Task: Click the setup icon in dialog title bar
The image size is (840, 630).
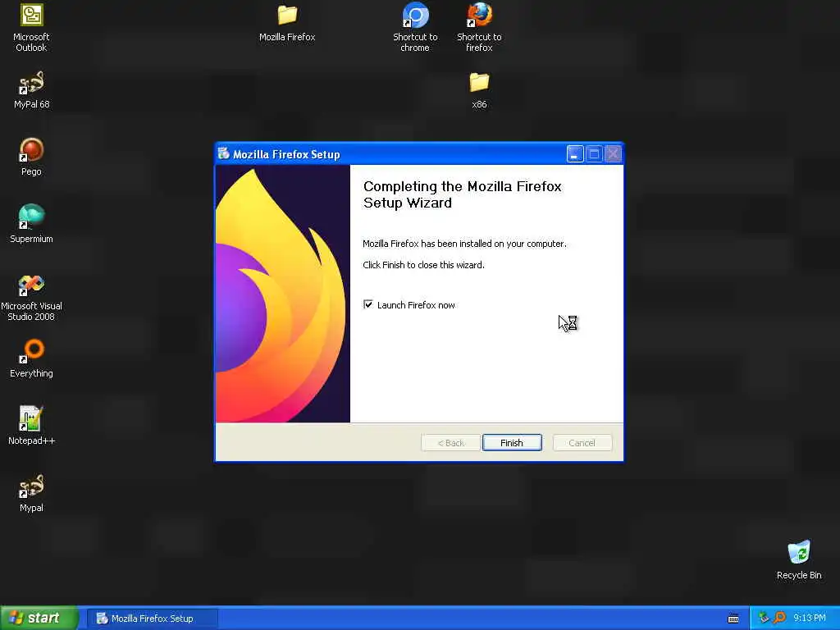Action: (x=223, y=153)
